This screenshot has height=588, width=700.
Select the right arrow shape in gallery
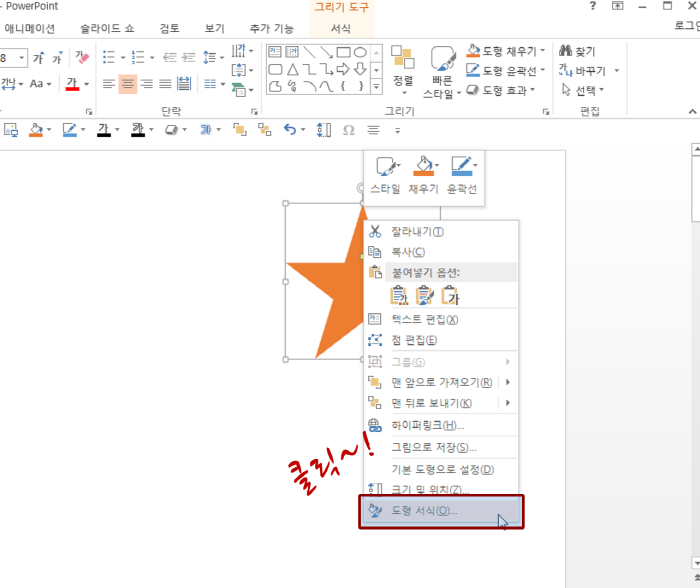pos(343,69)
